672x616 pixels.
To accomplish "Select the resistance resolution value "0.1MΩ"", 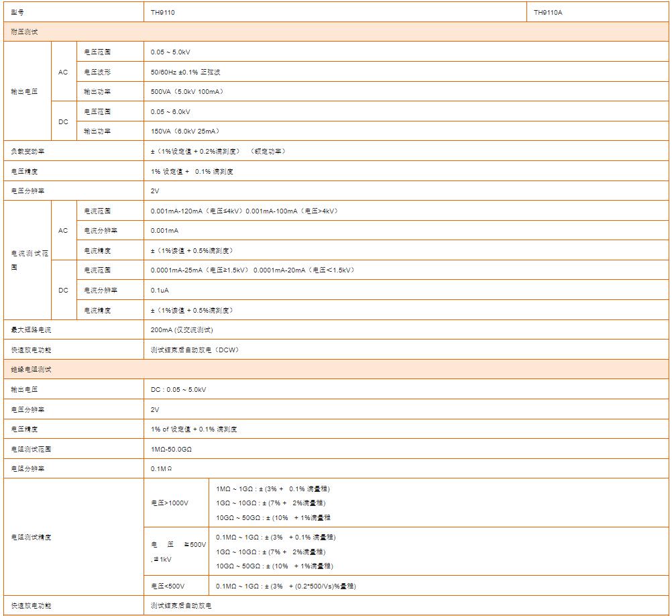I will coord(161,468).
